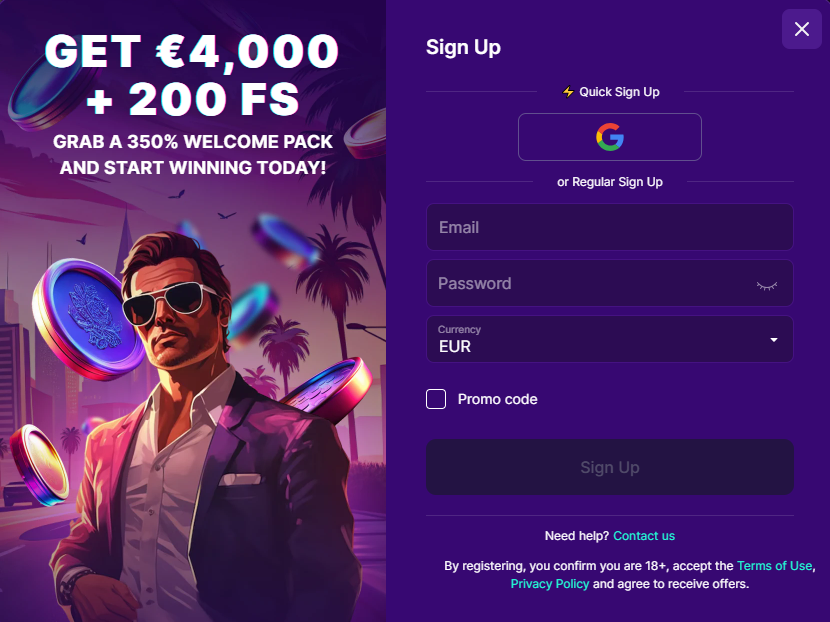
Task: Click inside the Email input field
Action: pyautogui.click(x=609, y=227)
